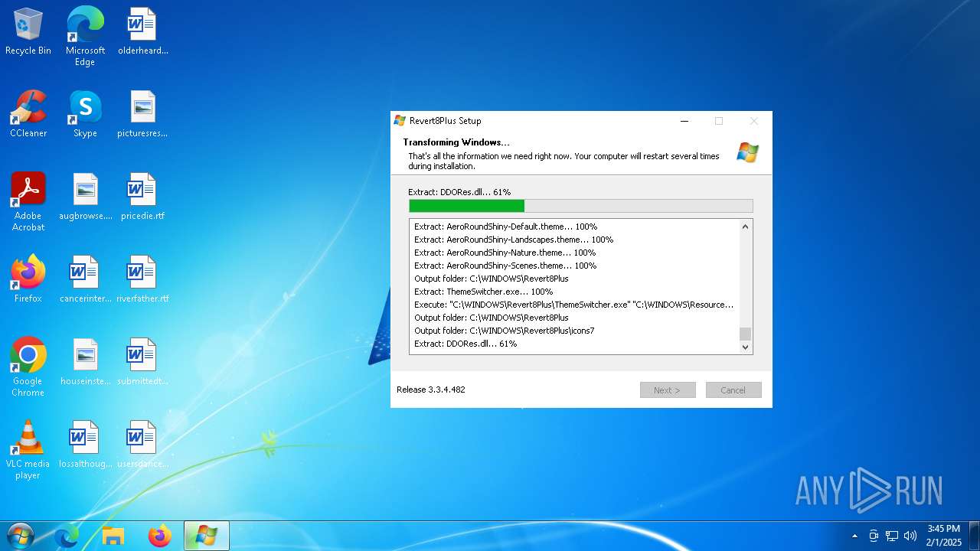This screenshot has width=980, height=551.
Task: Click the Next > button
Action: click(668, 390)
